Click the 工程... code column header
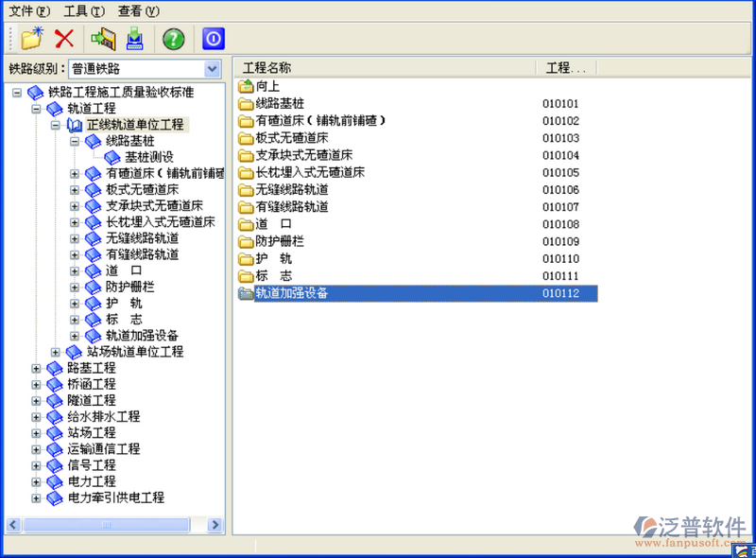This screenshot has width=756, height=558. tap(567, 68)
